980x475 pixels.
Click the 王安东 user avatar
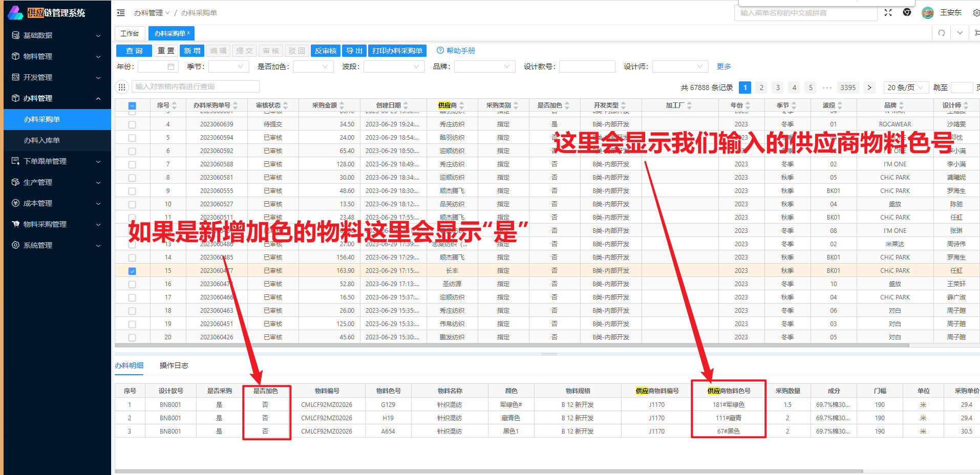[927, 13]
